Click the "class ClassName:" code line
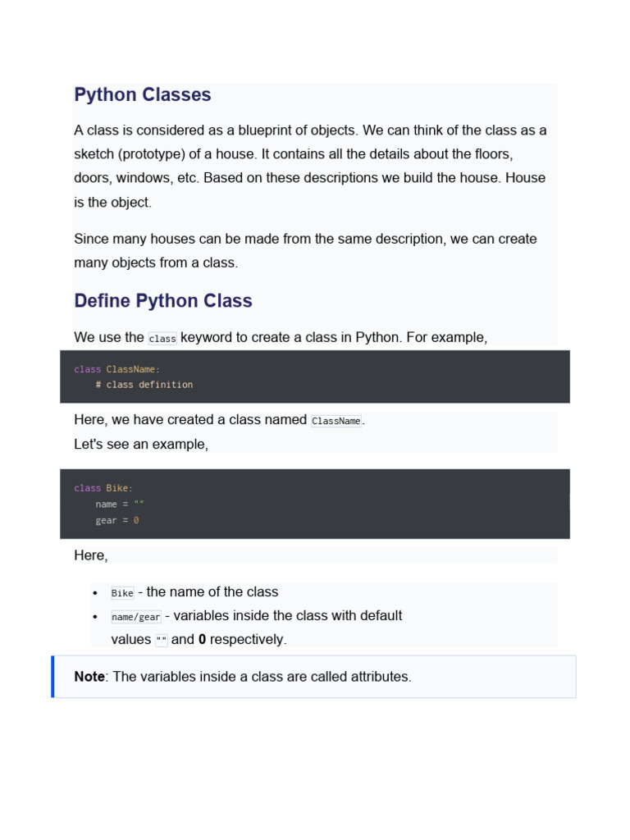The height and width of the screenshot is (840, 630). [x=117, y=369]
